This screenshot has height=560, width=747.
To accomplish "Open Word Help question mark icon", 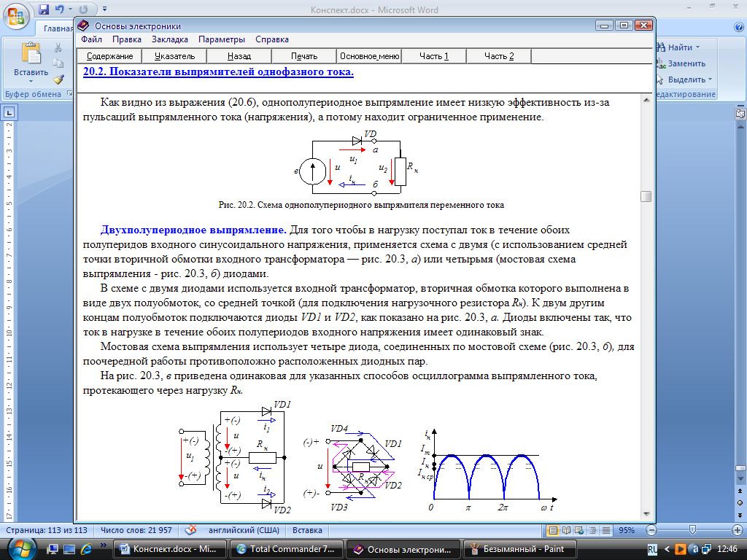I will coord(739,27).
